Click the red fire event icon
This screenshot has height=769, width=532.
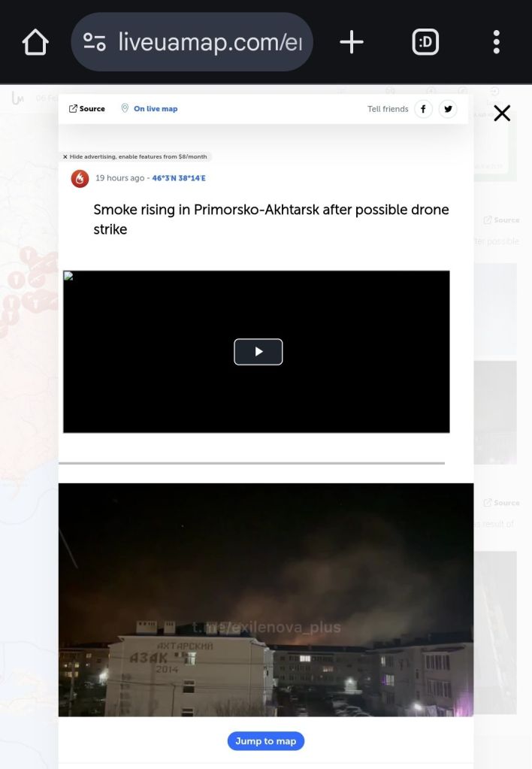coord(80,178)
